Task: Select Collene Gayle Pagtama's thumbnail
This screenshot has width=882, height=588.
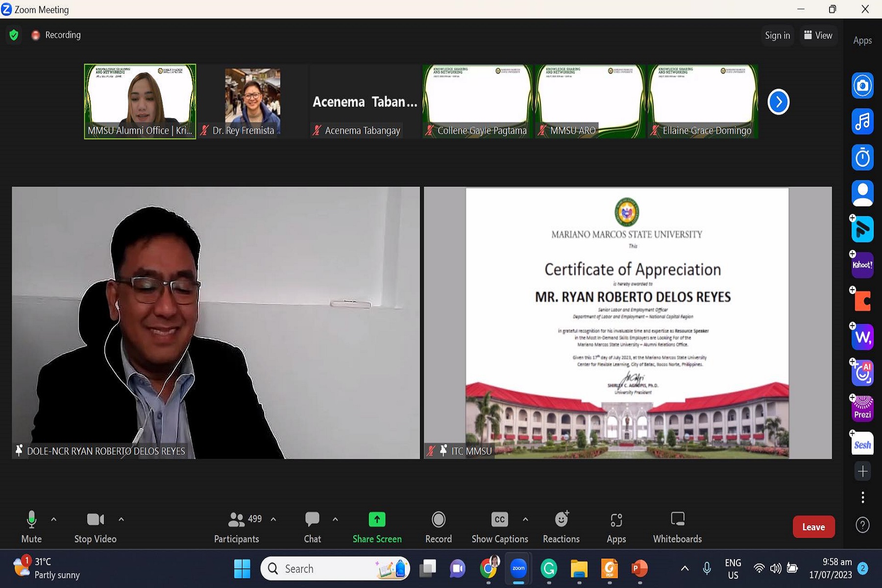Action: click(x=478, y=101)
